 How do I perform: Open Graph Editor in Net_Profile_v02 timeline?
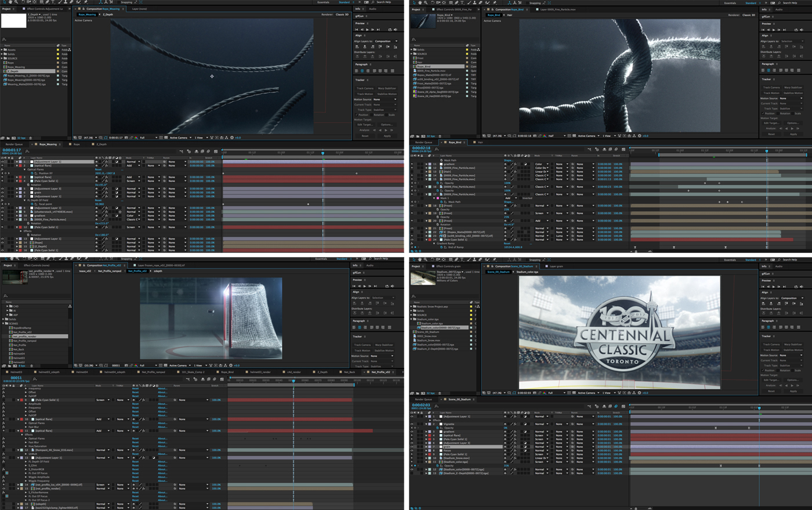pos(221,379)
